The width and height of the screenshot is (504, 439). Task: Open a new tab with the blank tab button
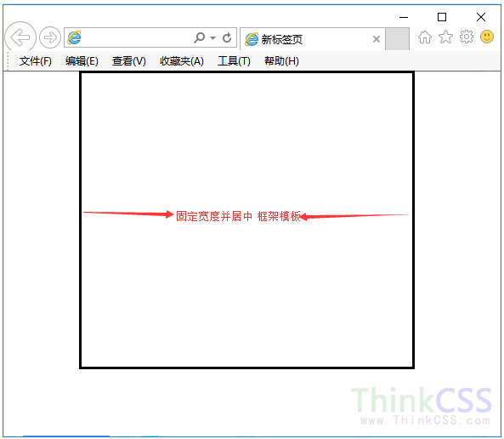[397, 39]
